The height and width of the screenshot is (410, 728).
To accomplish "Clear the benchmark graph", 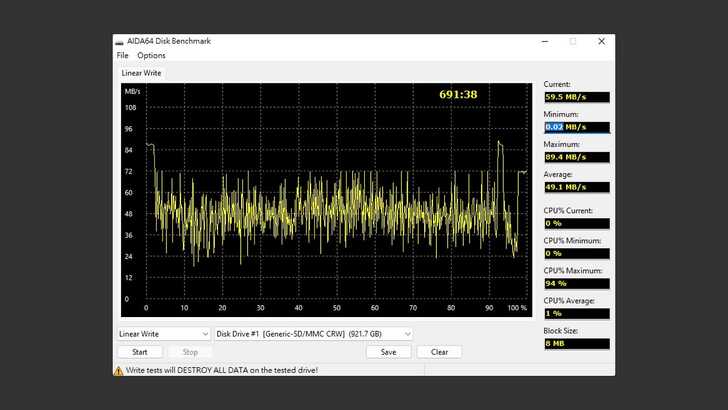I will [x=439, y=352].
